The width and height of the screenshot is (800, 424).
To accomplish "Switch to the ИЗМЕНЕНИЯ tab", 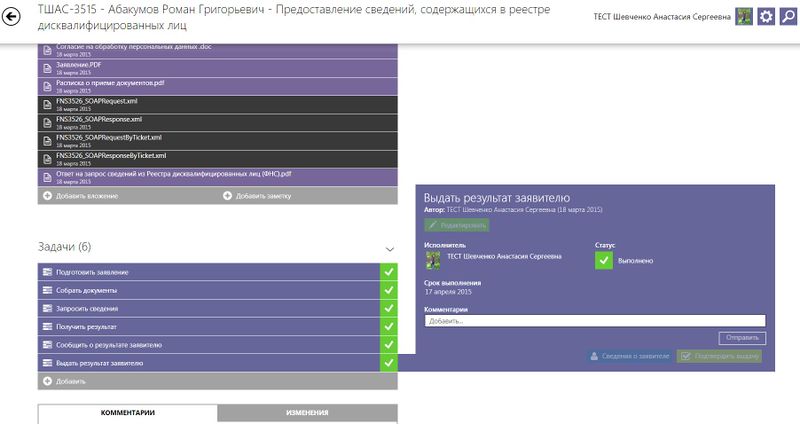I will (307, 413).
